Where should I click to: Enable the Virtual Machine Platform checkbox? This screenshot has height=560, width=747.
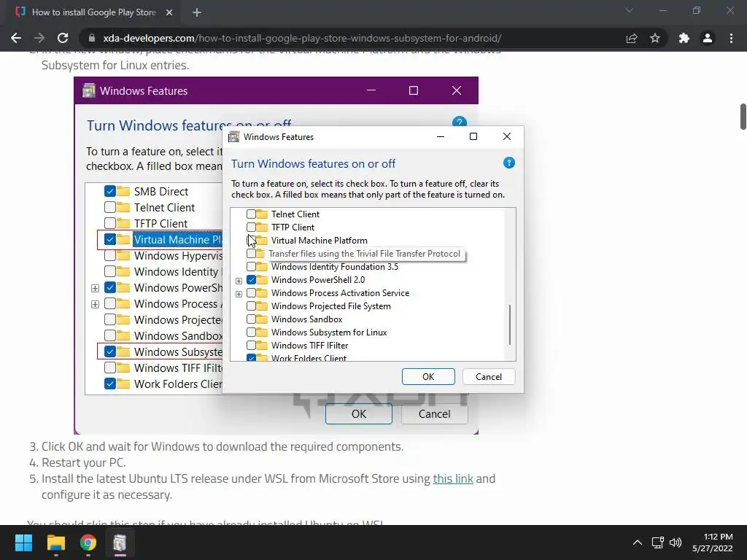pyautogui.click(x=251, y=240)
